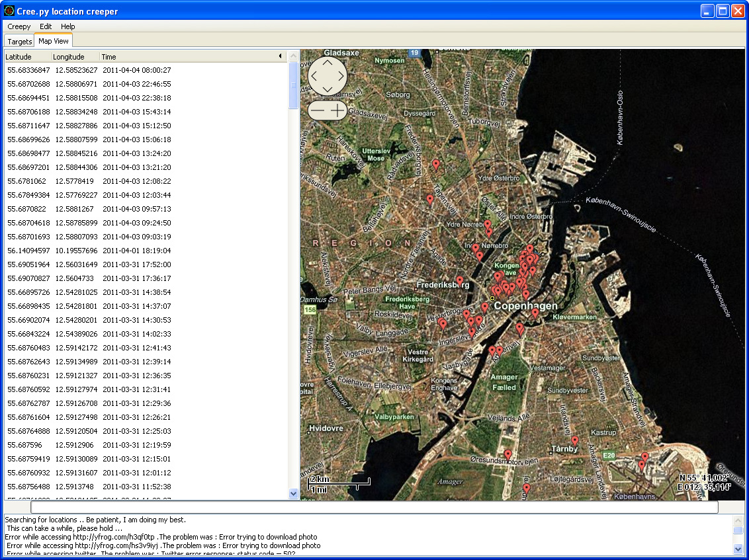Open the Creepy menu

[19, 26]
